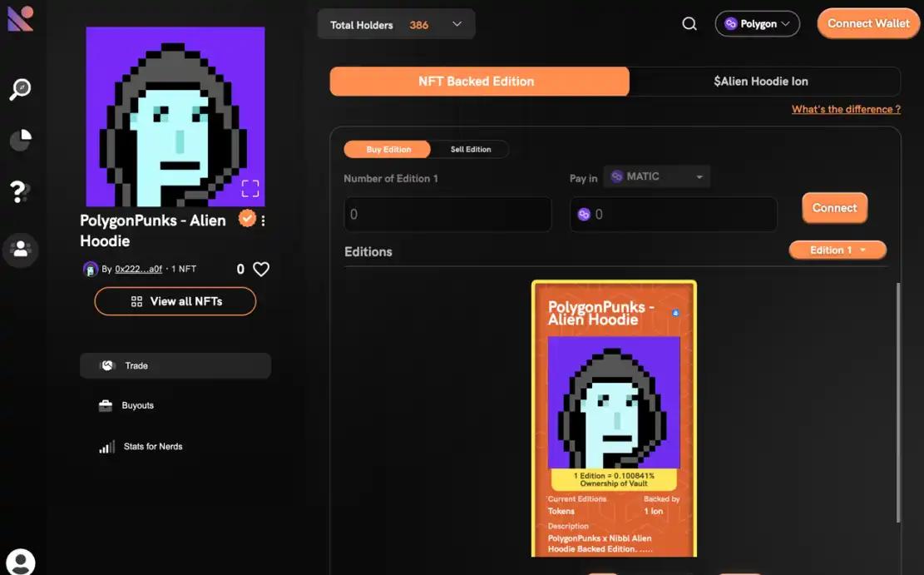Screen dimensions: 924x575
Task: Select the Sell Edition toggle
Action: click(470, 149)
